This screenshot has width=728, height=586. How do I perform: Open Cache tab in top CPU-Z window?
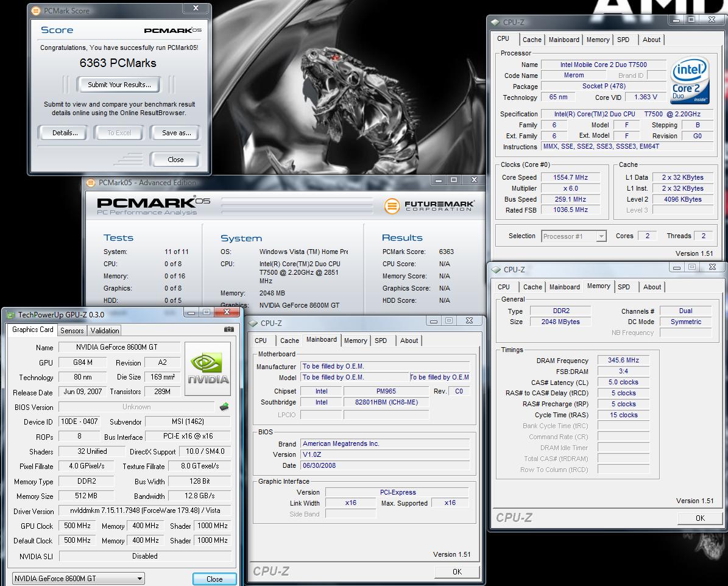[x=532, y=40]
